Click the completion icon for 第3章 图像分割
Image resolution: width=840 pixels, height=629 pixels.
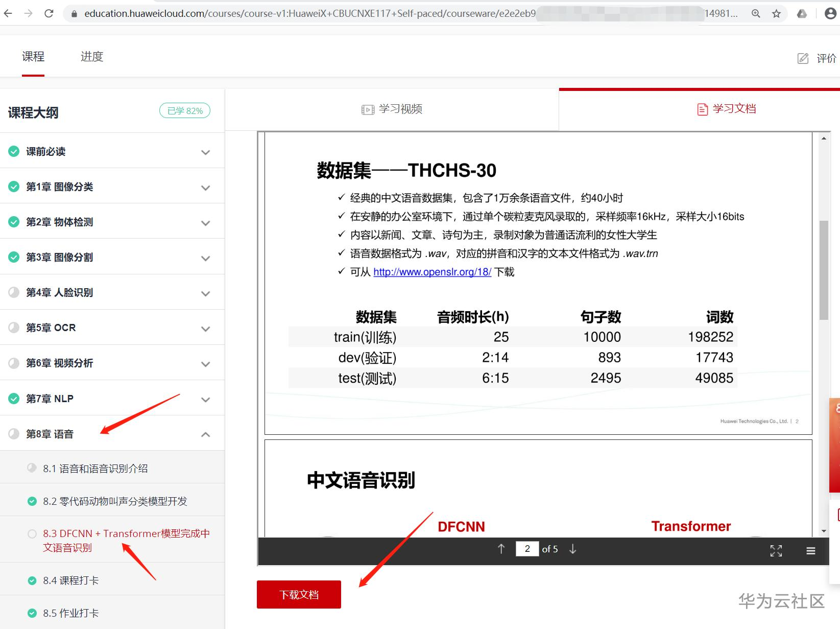point(14,257)
